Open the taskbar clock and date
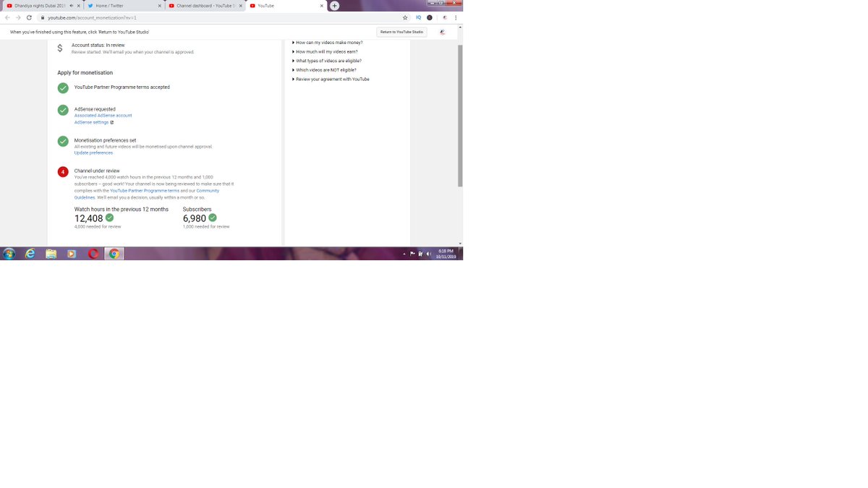 tap(446, 254)
